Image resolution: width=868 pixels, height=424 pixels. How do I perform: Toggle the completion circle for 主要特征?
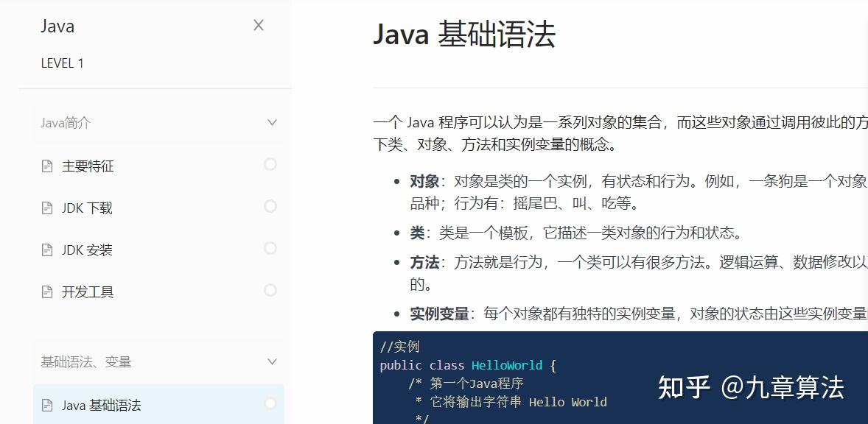point(270,166)
